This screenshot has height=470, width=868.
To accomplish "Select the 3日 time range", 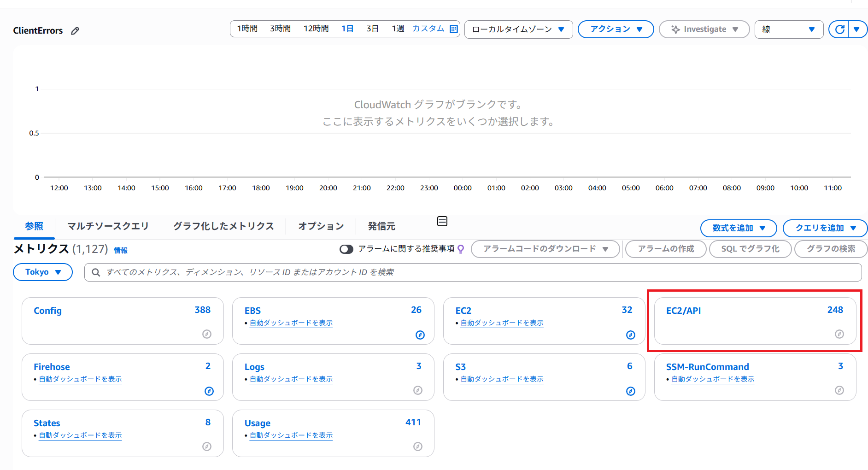I will (372, 29).
